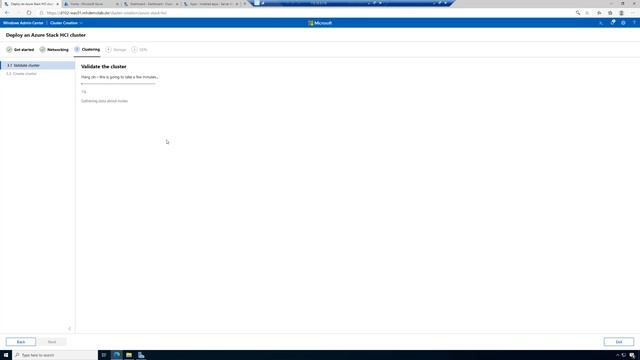Open the Networking wizard step

click(54, 49)
